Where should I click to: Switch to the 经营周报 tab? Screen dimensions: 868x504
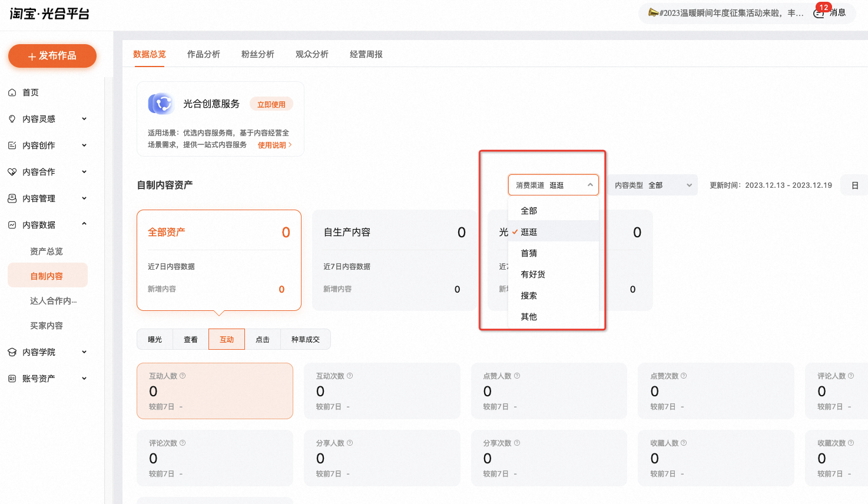[x=366, y=54]
